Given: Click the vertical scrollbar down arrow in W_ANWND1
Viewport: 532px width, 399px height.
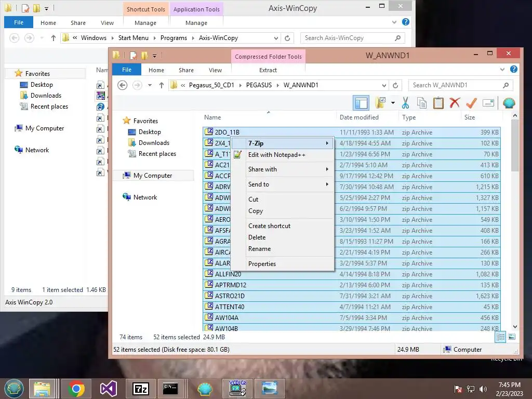Looking at the screenshot, I should point(515,327).
